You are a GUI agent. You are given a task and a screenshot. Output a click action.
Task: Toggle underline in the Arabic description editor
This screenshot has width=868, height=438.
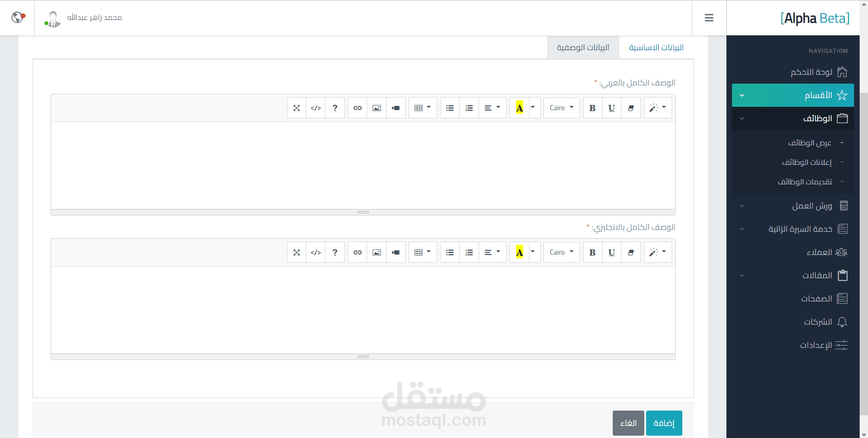click(612, 108)
